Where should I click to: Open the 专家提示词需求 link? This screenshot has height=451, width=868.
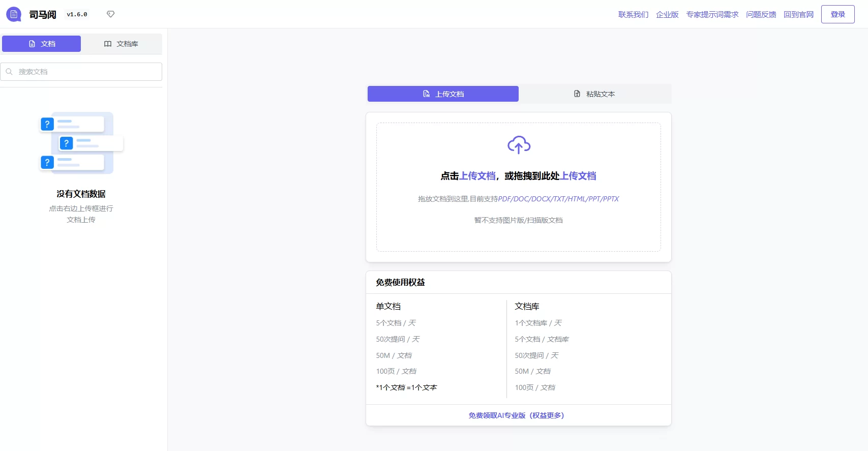point(712,14)
